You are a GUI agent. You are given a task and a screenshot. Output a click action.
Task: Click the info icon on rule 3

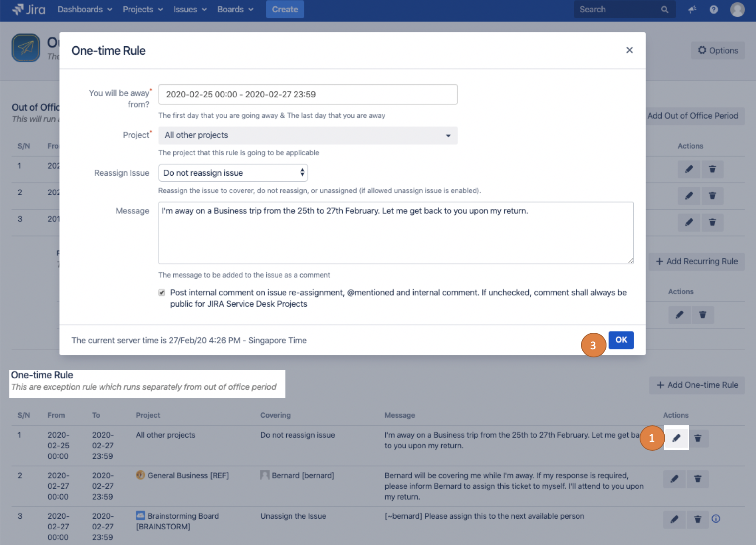716,519
